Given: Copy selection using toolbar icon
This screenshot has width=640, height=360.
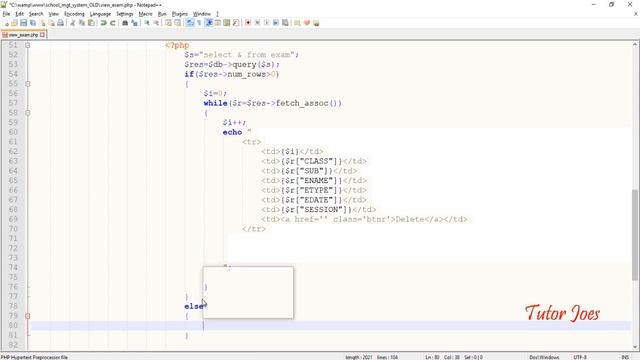Looking at the screenshot, I should (x=82, y=23).
